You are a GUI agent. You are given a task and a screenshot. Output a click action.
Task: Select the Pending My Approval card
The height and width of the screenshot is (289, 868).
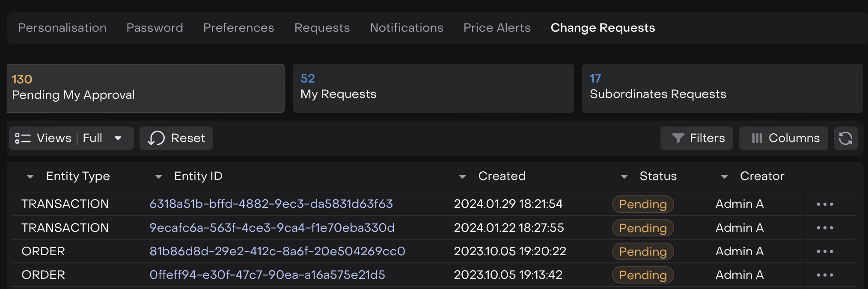146,88
